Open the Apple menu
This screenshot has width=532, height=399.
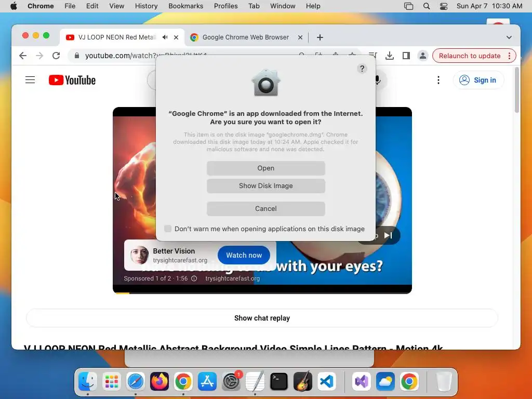(14, 6)
